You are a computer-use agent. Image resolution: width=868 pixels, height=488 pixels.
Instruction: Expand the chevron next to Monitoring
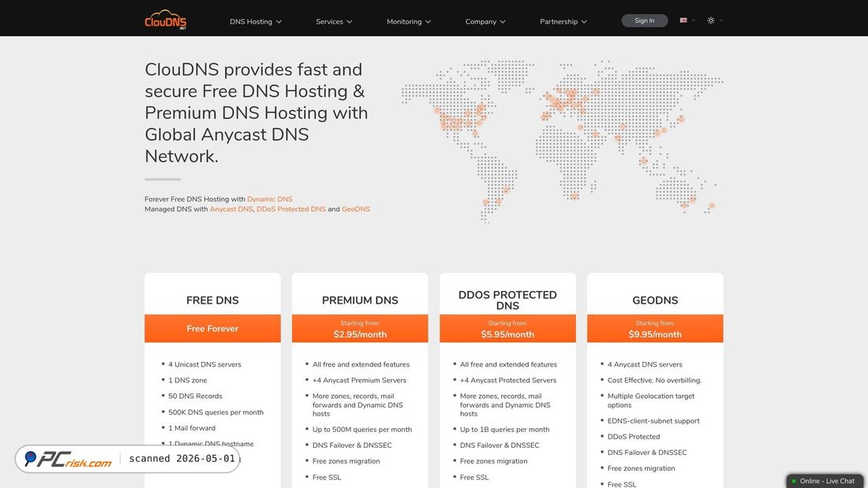pos(428,22)
